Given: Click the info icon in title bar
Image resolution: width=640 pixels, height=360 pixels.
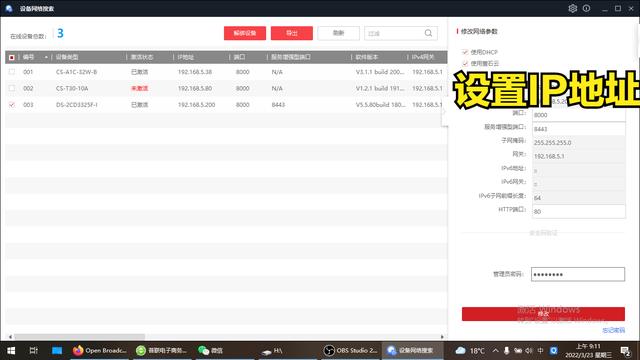Looking at the screenshot, I should pyautogui.click(x=587, y=8).
